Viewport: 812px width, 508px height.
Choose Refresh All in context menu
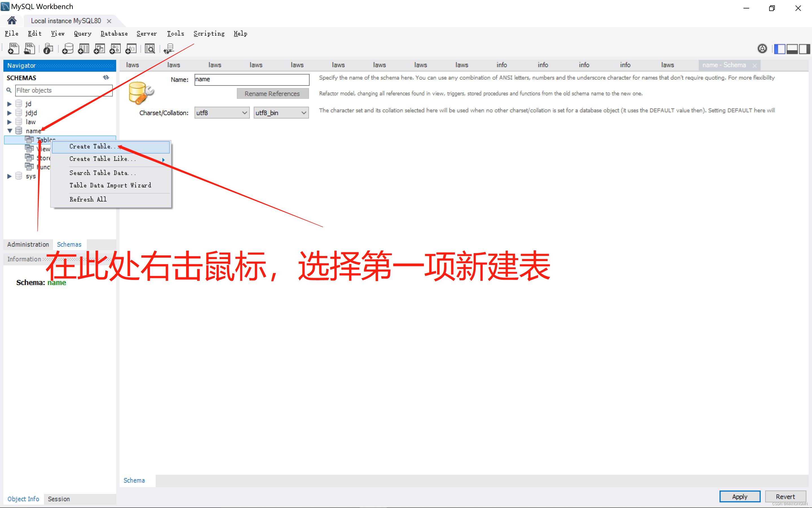(111, 199)
